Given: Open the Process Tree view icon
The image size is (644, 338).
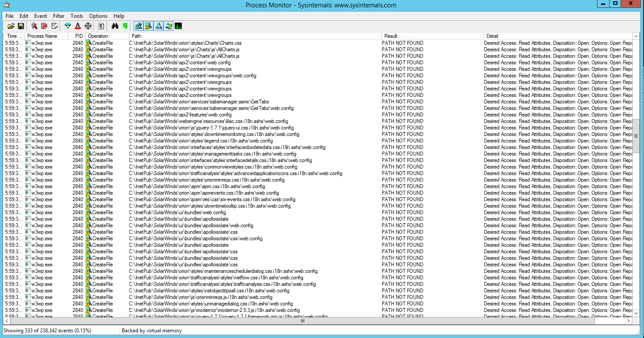Looking at the screenshot, I should [x=100, y=26].
